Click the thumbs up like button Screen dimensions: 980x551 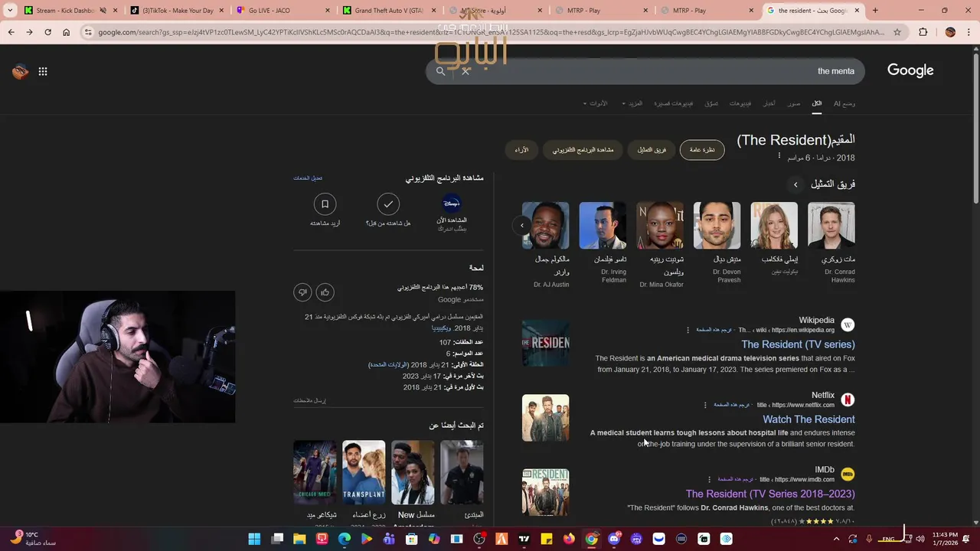pos(325,292)
